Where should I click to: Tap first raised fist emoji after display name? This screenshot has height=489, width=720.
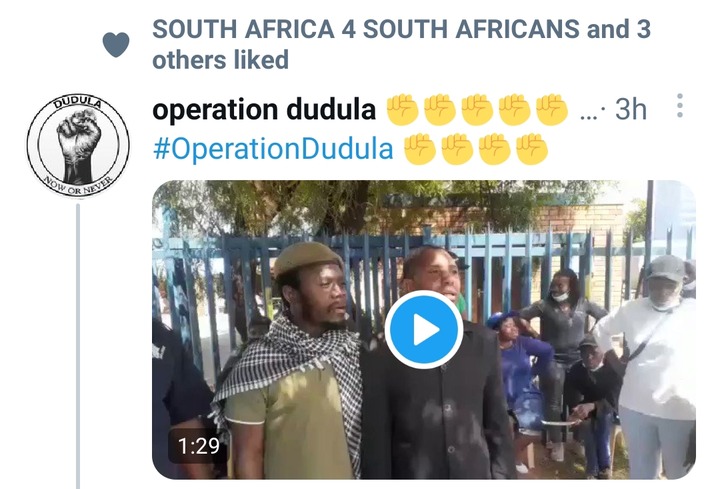[402, 110]
